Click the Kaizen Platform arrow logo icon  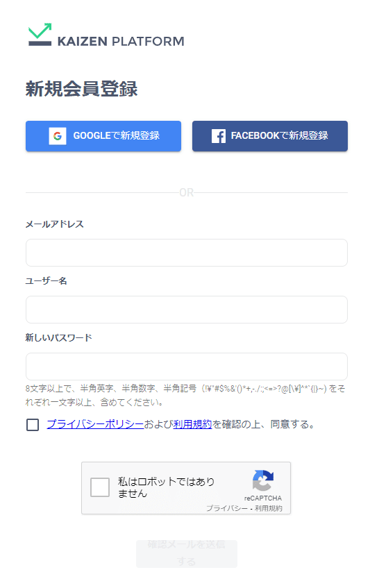pos(40,34)
